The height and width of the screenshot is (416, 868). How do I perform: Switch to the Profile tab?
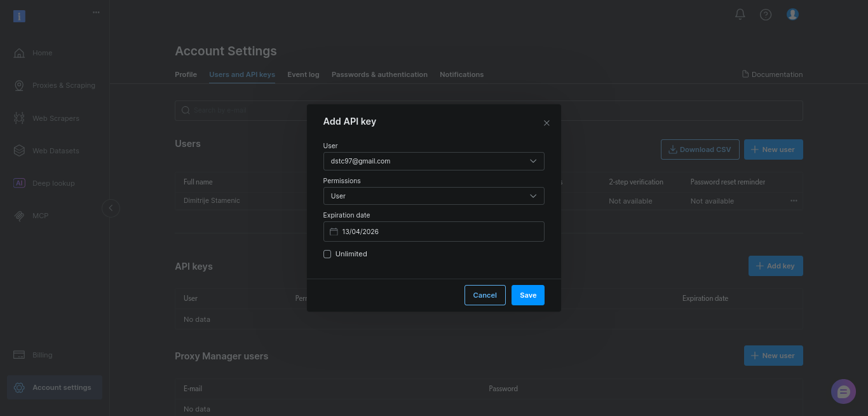coord(186,74)
